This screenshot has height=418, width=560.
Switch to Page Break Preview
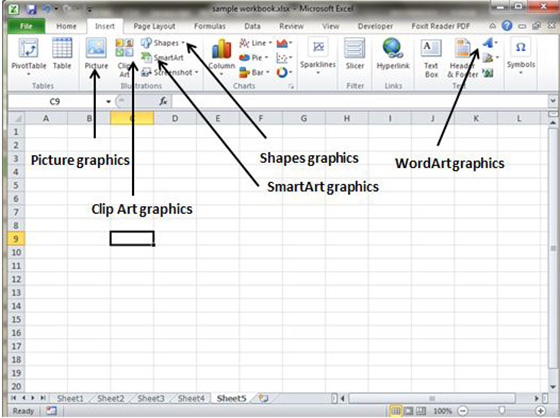pos(421,411)
